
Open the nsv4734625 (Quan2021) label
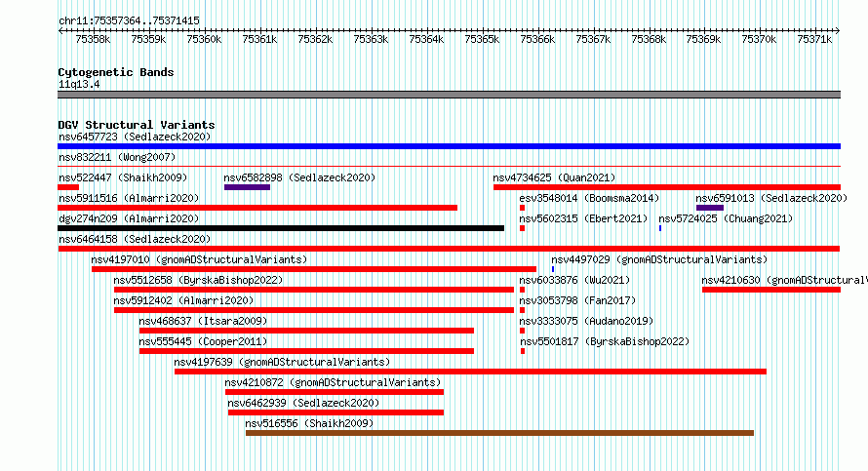click(x=554, y=177)
